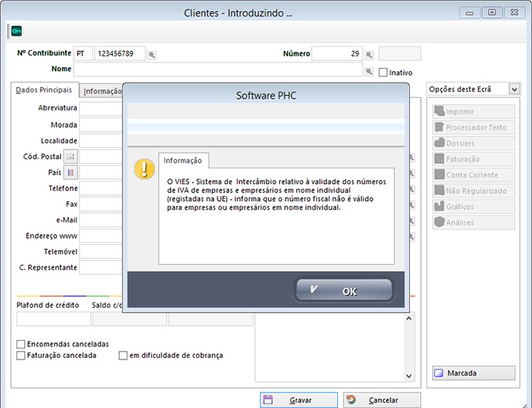Open the Gráficos option

point(473,207)
